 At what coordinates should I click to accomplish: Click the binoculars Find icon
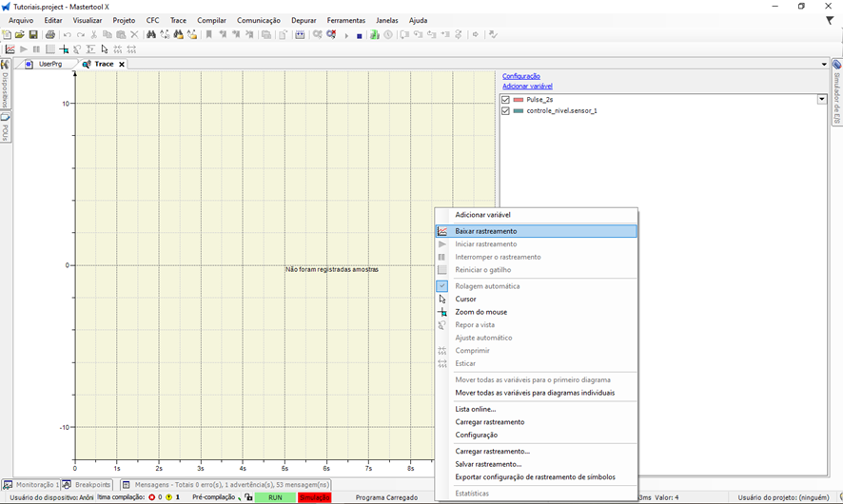coord(151,35)
